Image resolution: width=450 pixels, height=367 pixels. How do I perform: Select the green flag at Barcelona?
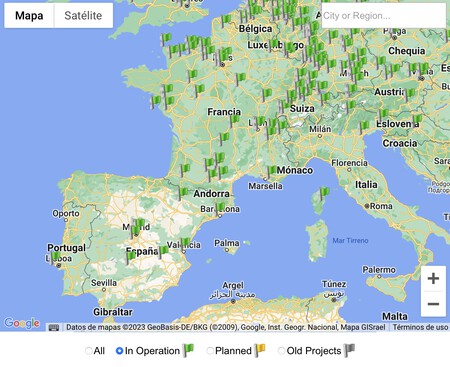point(220,208)
